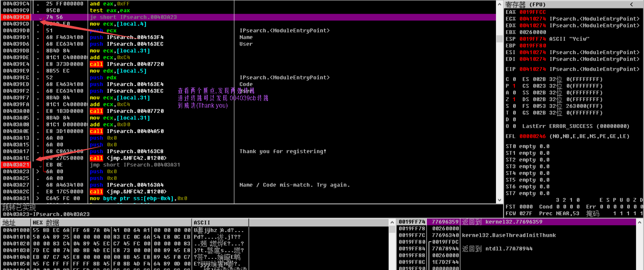This screenshot has height=270, width=644.
Task: Select the je short IPsearch.00403A23 instruction
Action: coord(133,17)
